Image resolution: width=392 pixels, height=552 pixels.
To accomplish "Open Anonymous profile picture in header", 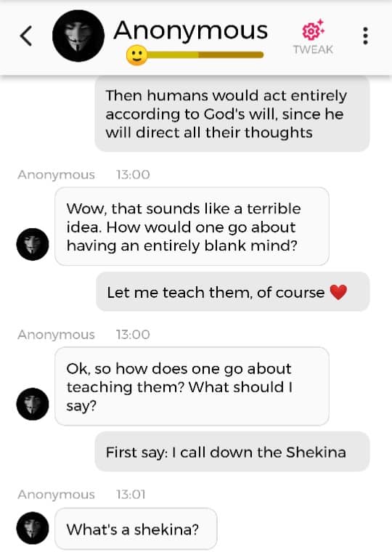I will point(78,36).
